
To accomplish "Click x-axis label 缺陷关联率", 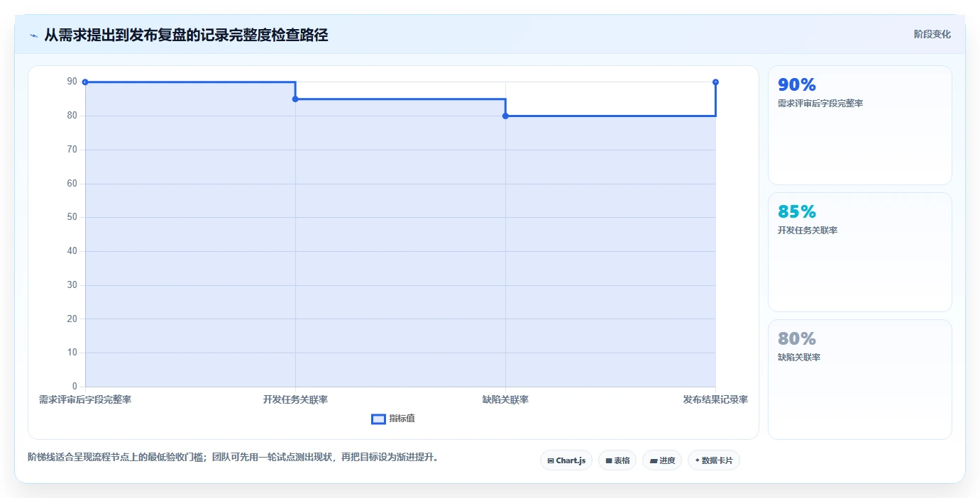I will [x=505, y=399].
